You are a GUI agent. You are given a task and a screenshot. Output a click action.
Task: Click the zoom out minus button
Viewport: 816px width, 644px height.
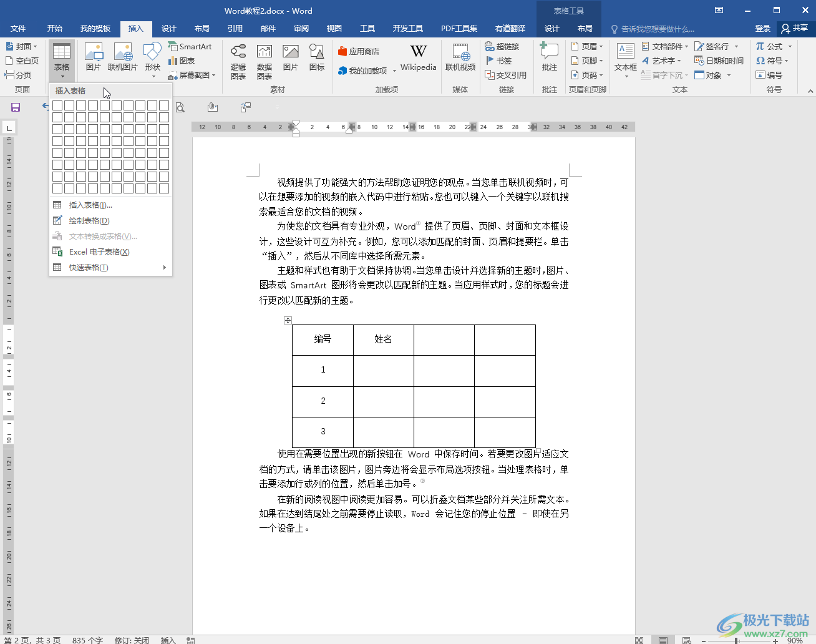tap(704, 640)
